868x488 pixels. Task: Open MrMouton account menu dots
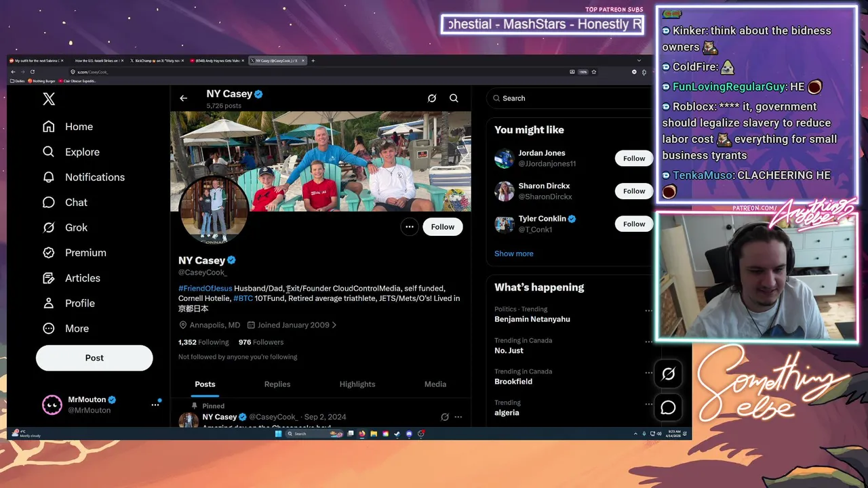pos(155,405)
